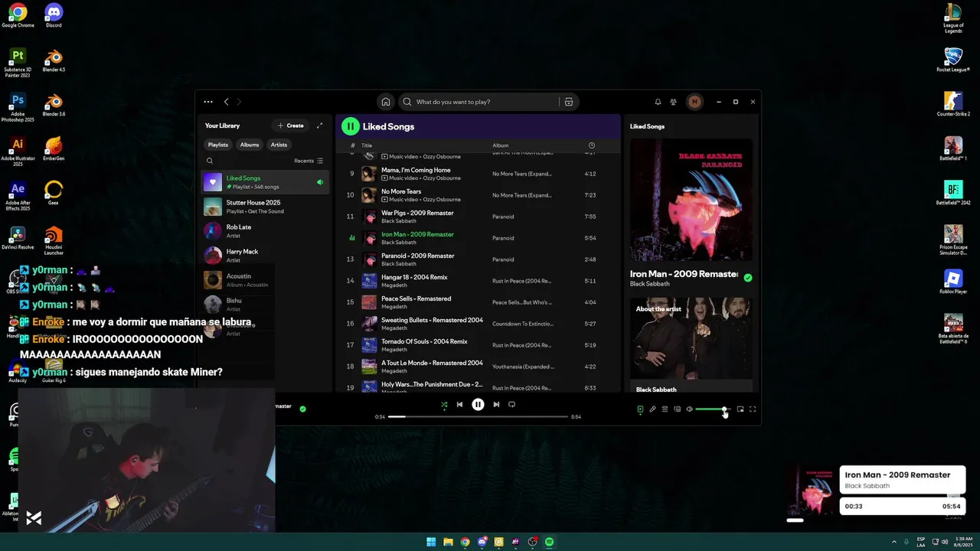The height and width of the screenshot is (551, 980).
Task: Open Counter-Strike 2 desktop shortcut
Action: [x=953, y=104]
